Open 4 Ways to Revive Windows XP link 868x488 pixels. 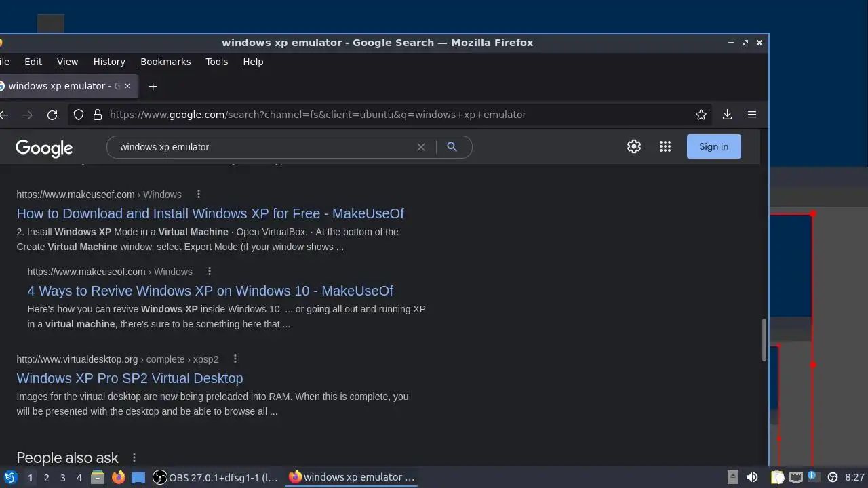(x=210, y=291)
